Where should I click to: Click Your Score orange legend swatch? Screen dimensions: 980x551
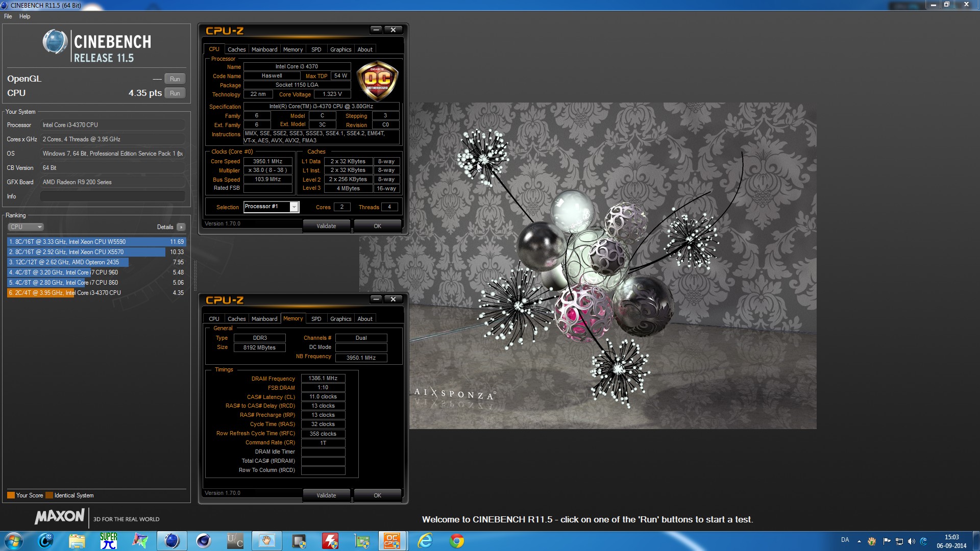pos(11,495)
